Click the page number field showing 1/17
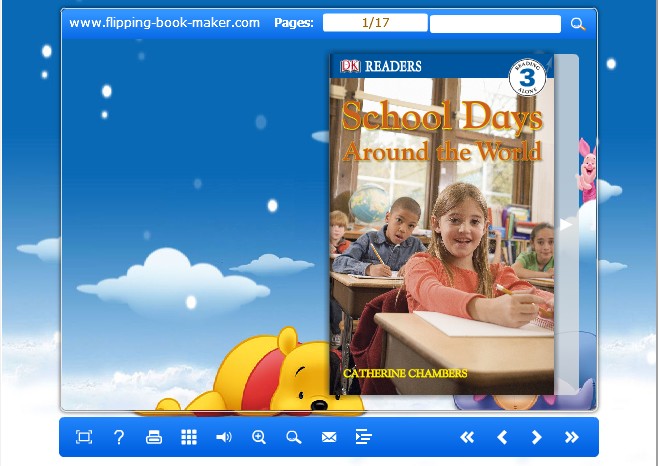 click(375, 23)
